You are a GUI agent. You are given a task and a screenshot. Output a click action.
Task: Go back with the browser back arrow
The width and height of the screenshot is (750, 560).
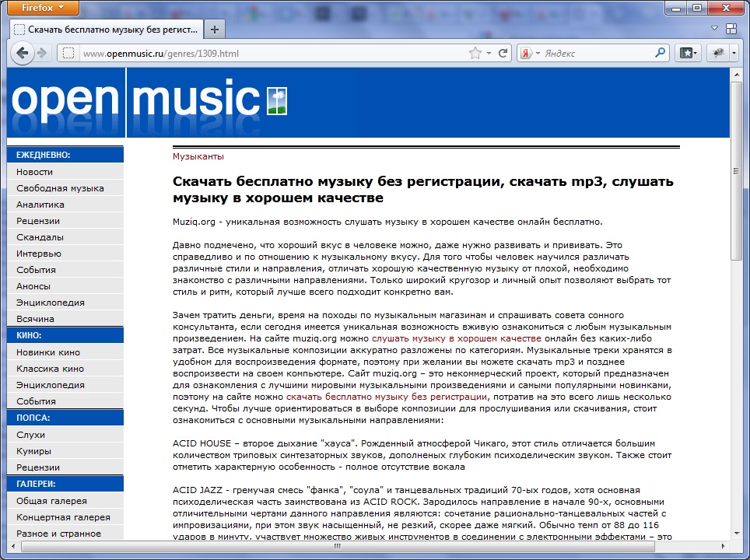22,53
